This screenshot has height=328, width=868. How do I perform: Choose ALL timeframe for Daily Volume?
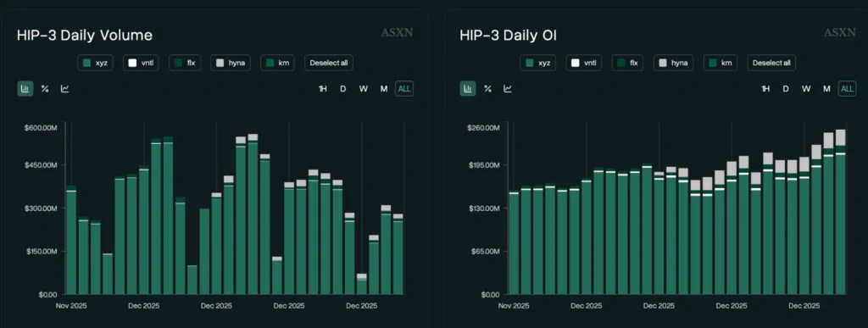pyautogui.click(x=404, y=89)
